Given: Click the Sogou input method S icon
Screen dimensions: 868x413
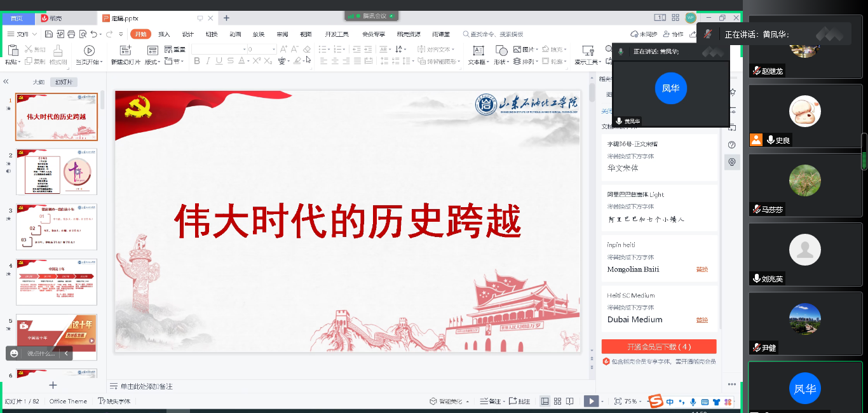Looking at the screenshot, I should click(x=655, y=401).
